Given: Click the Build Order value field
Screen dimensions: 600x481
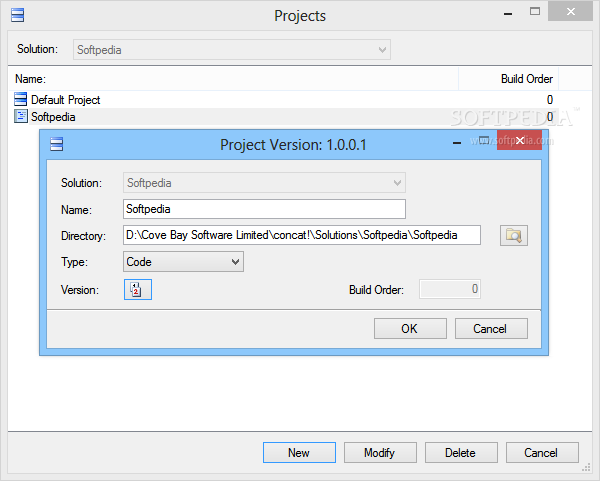Looking at the screenshot, I should pos(450,289).
